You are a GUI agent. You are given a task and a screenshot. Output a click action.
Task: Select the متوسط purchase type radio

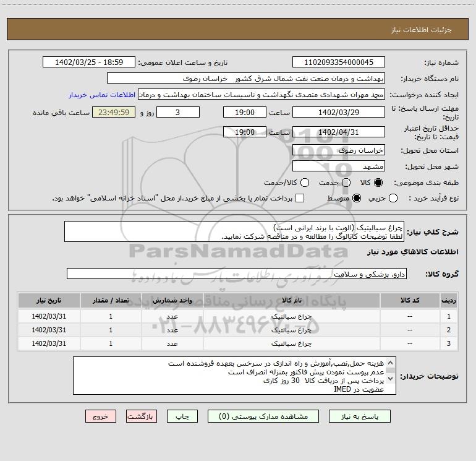357,198
